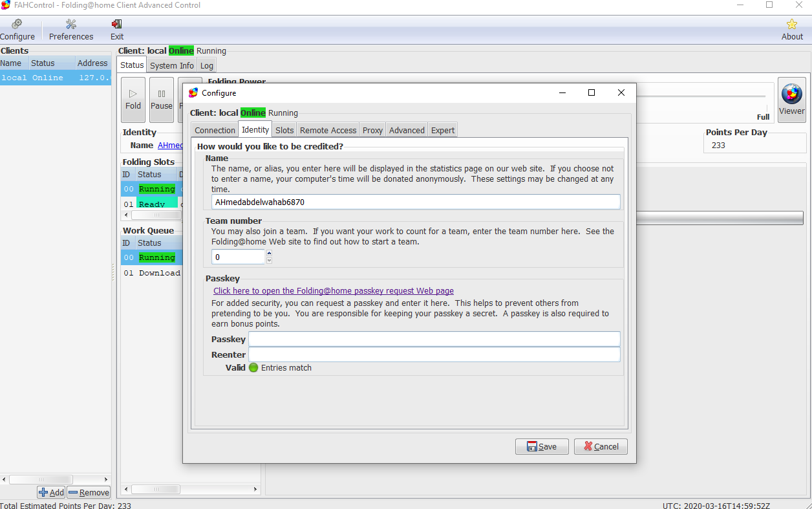Select the local client row
This screenshot has width=812, height=509.
click(x=56, y=78)
